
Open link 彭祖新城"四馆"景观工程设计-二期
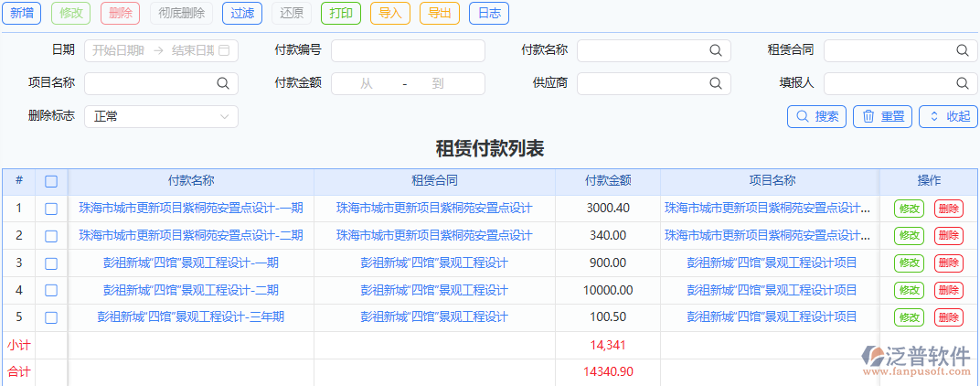coord(191,290)
